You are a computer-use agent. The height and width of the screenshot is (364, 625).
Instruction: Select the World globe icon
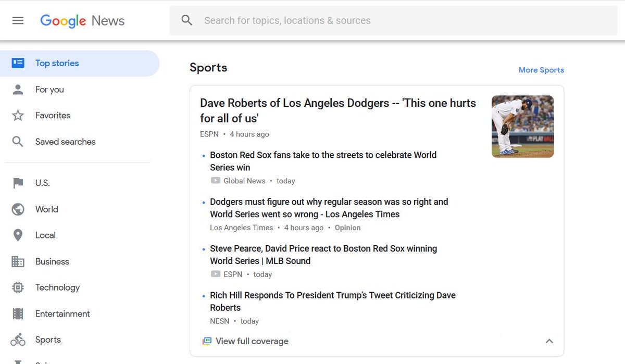pos(18,209)
